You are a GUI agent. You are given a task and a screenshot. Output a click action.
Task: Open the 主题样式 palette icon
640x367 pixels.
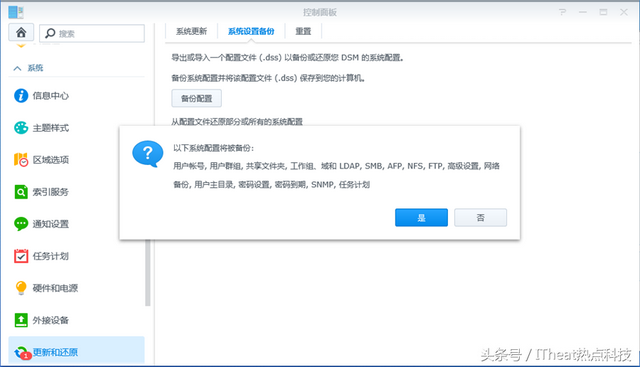point(21,128)
